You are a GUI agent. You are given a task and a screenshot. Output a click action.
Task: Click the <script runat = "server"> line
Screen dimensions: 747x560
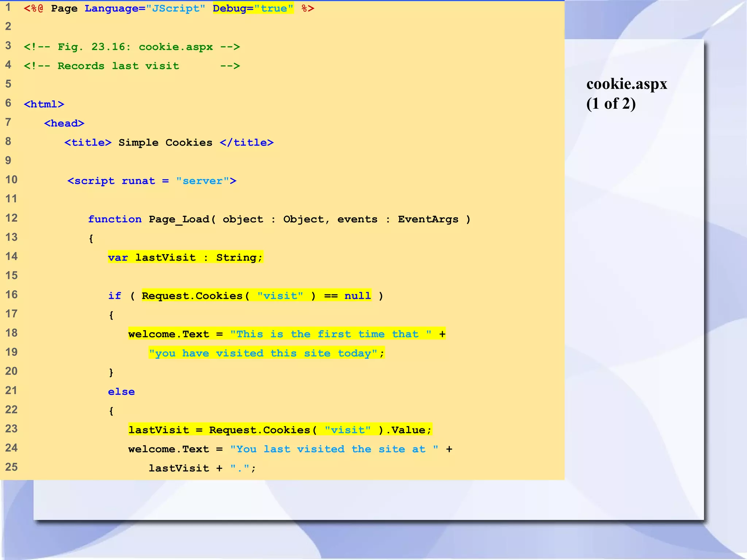click(x=152, y=181)
